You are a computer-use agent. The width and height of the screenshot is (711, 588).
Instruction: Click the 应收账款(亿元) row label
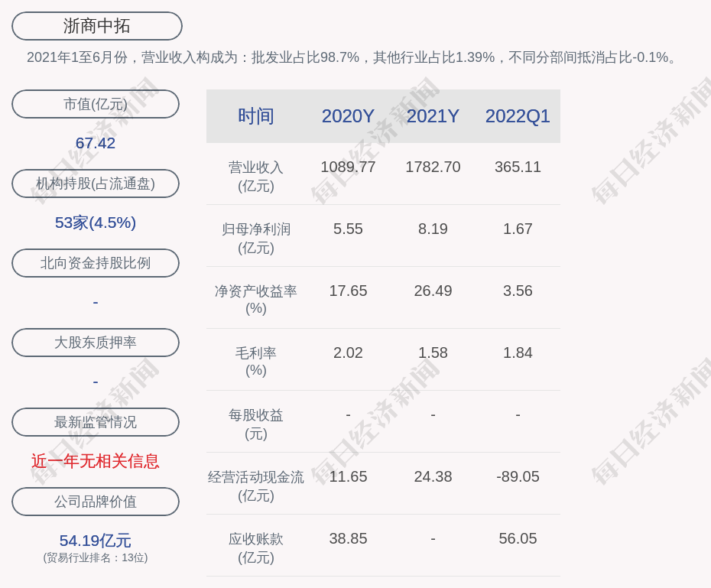(x=256, y=548)
